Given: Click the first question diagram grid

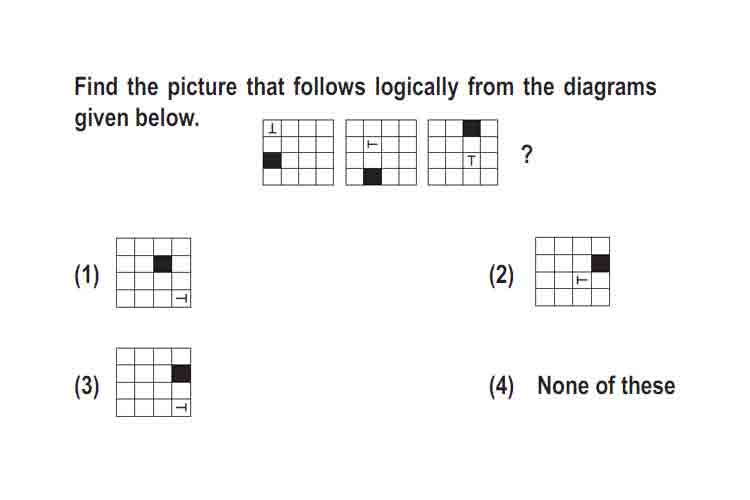Looking at the screenshot, I should pyautogui.click(x=298, y=152).
